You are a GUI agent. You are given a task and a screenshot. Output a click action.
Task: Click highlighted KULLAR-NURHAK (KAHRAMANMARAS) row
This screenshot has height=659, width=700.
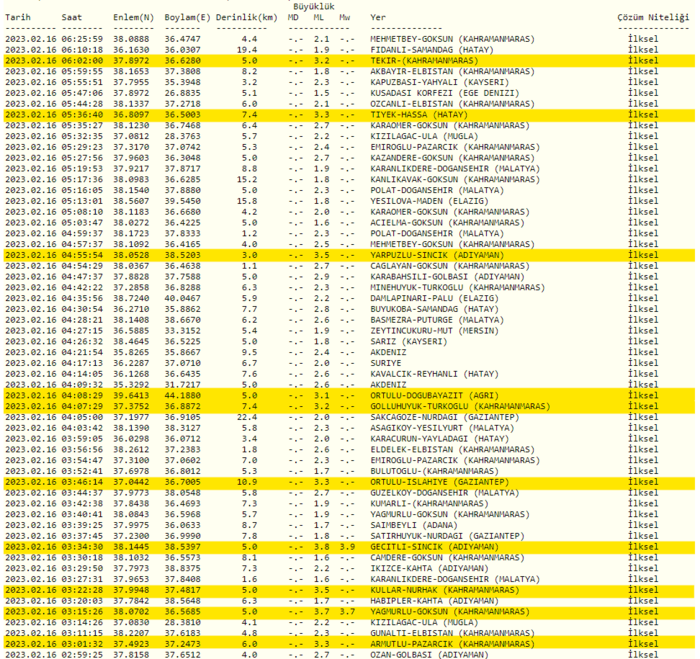click(x=350, y=590)
